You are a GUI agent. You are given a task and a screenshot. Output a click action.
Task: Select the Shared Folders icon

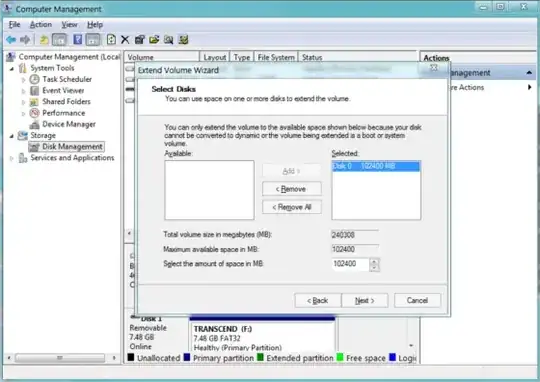click(x=34, y=102)
